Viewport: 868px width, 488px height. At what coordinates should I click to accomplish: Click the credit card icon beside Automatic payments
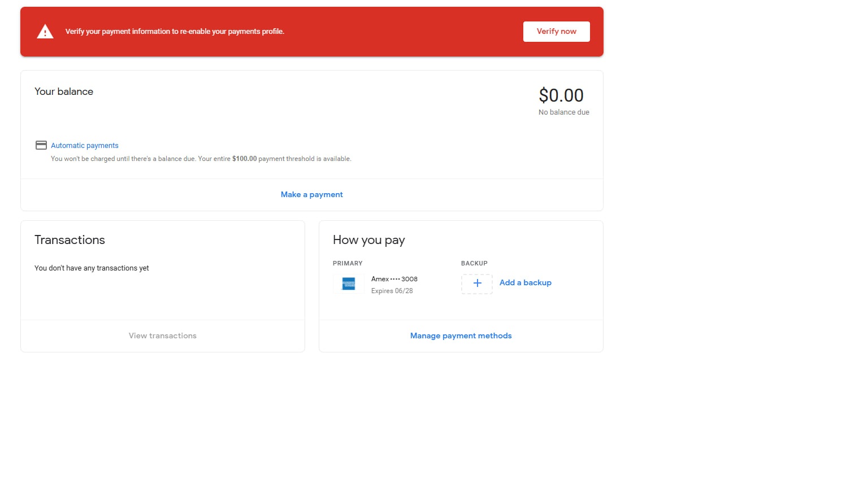tap(41, 145)
